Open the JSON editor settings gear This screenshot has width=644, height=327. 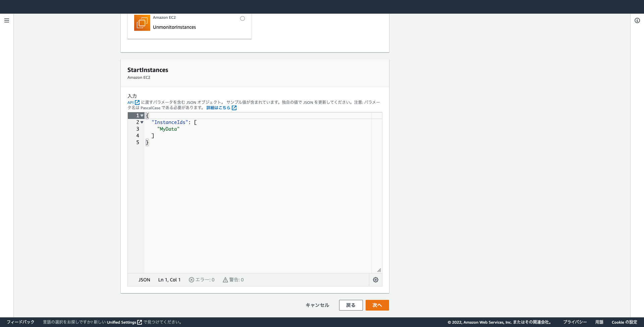[375, 280]
